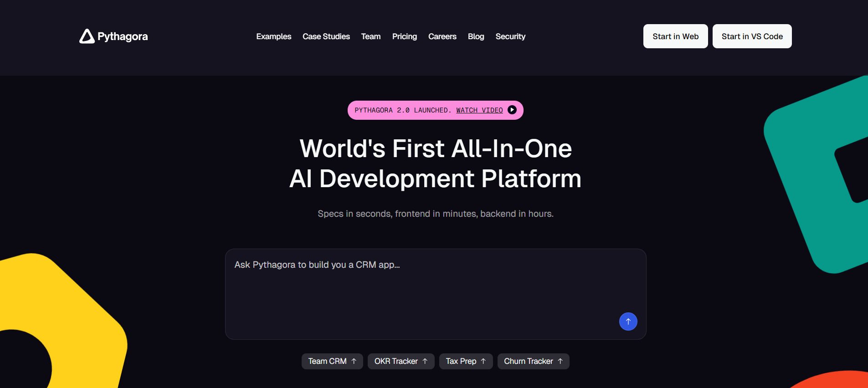Open the Examples nav item
The width and height of the screenshot is (868, 388).
pos(273,36)
